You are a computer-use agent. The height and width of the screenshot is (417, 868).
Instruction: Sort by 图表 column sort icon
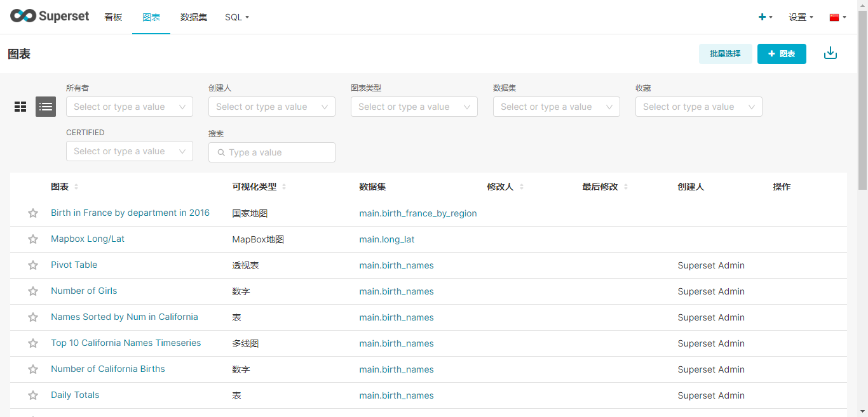click(76, 187)
